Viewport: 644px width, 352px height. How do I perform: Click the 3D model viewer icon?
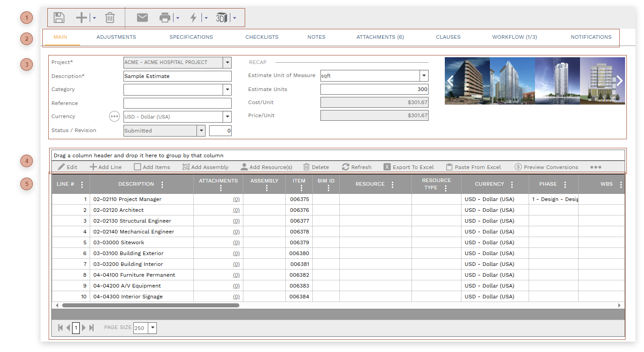222,18
